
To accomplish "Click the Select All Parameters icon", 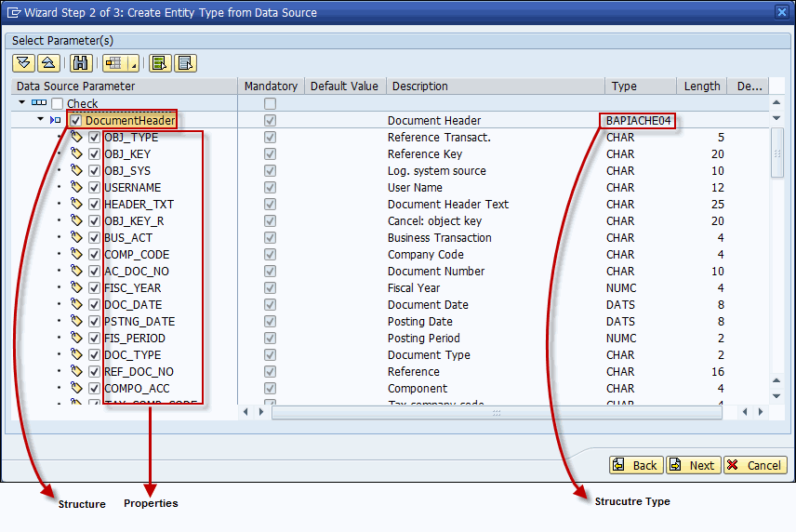I will tap(159, 63).
